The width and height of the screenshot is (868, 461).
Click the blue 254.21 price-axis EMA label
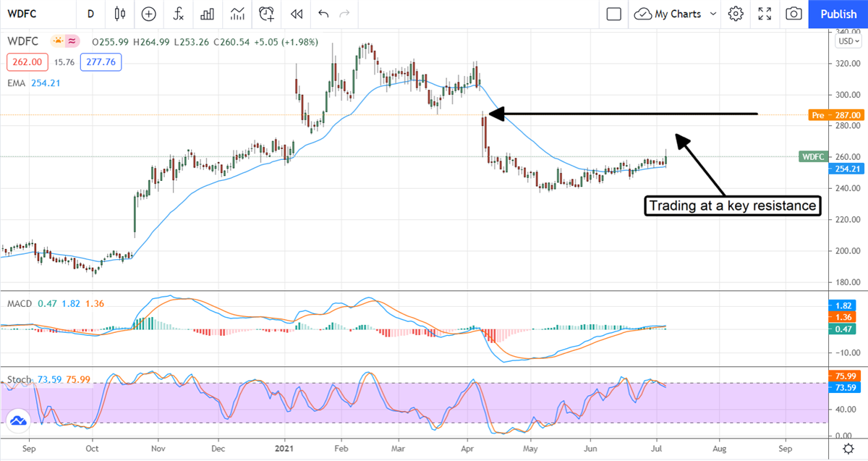point(846,169)
